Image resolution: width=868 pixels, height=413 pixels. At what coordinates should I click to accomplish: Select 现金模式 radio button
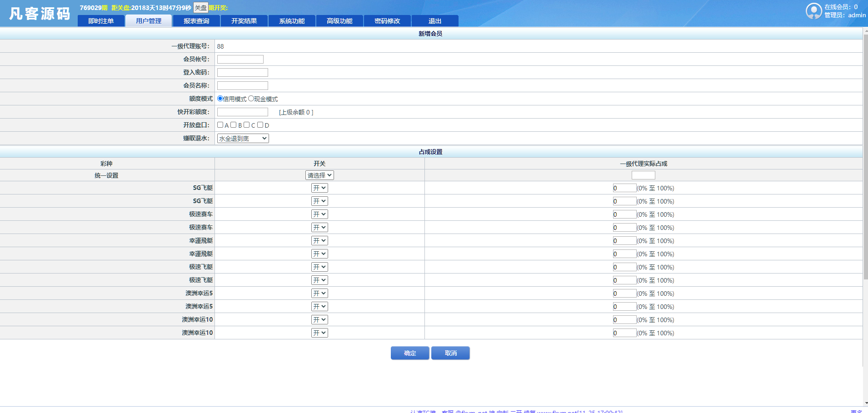[250, 99]
